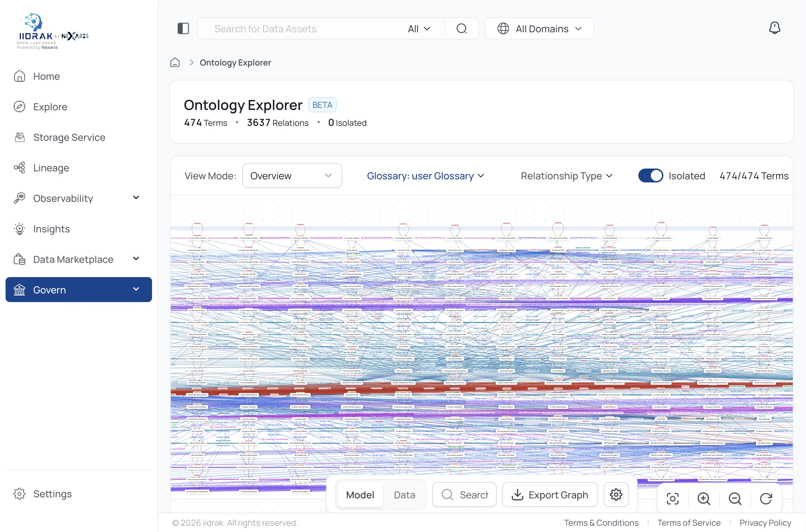The width and height of the screenshot is (806, 532).
Task: Open Lineage in sidebar
Action: (79, 168)
